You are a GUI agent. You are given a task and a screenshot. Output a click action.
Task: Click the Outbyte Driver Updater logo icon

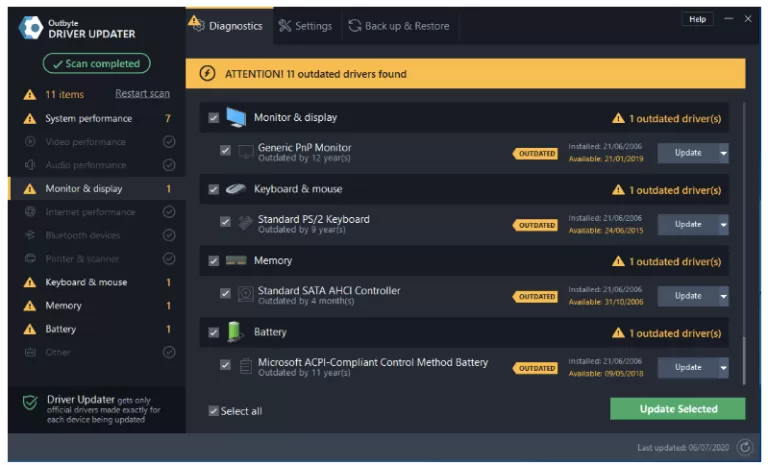pos(31,27)
